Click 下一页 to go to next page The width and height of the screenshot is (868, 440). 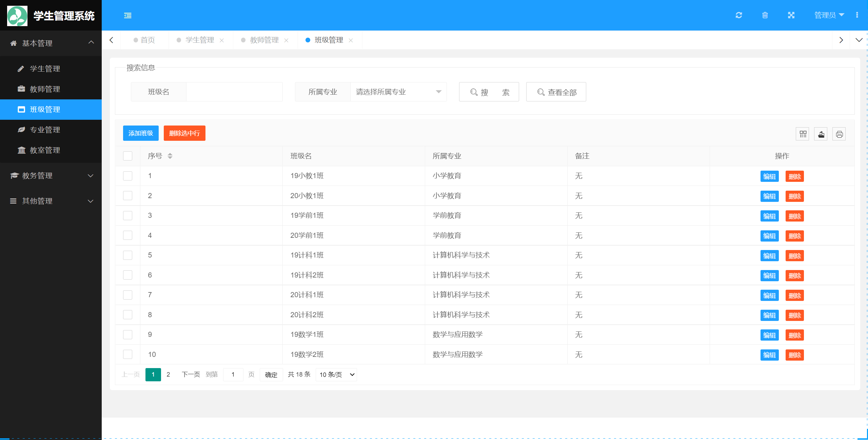(x=191, y=375)
